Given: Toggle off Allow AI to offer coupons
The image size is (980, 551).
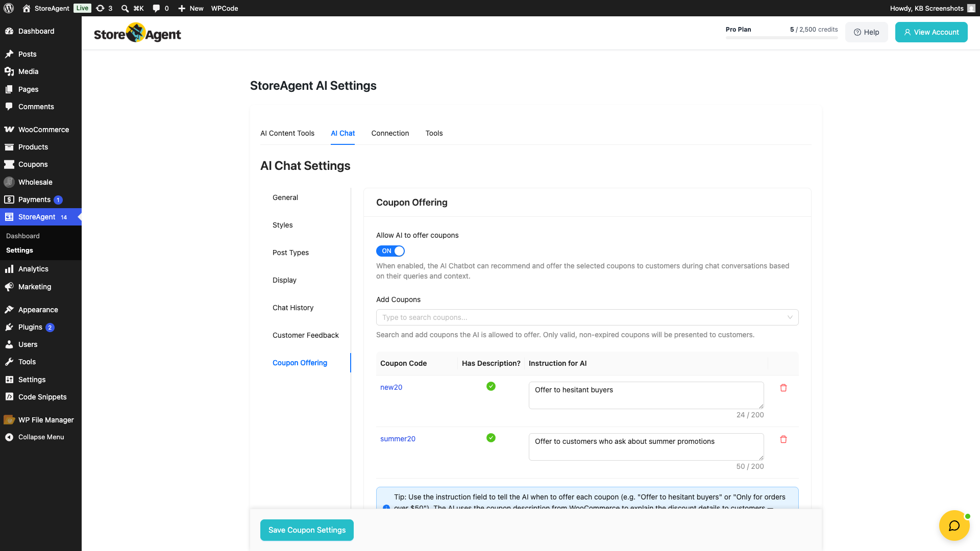Looking at the screenshot, I should point(390,251).
